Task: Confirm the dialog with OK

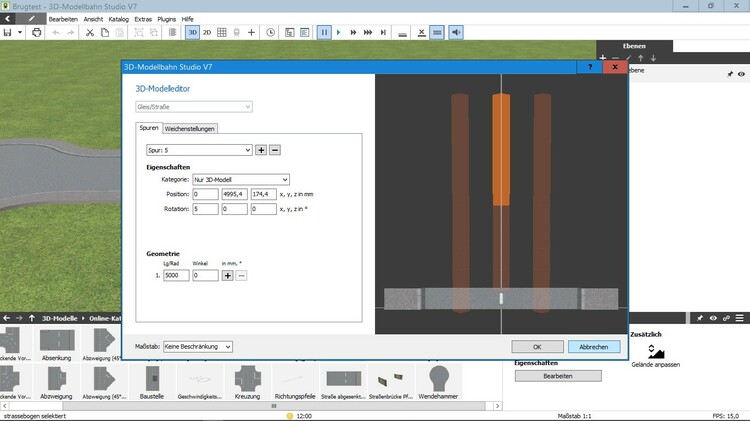Action: click(x=537, y=347)
